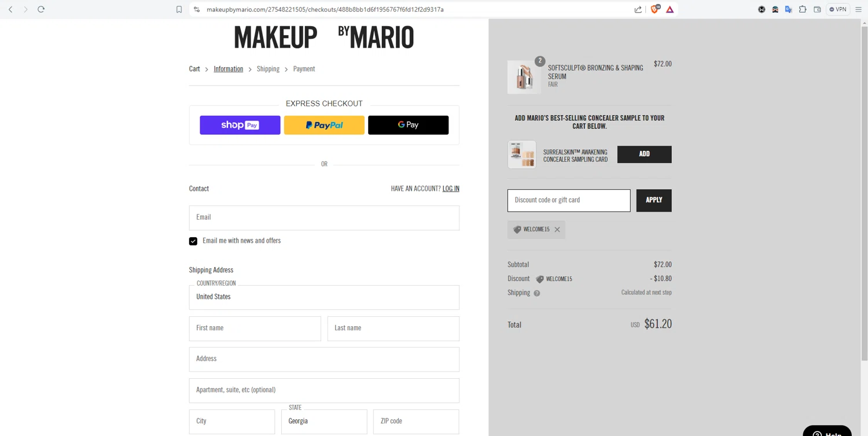
Task: Click the browser back arrow
Action: [x=10, y=9]
